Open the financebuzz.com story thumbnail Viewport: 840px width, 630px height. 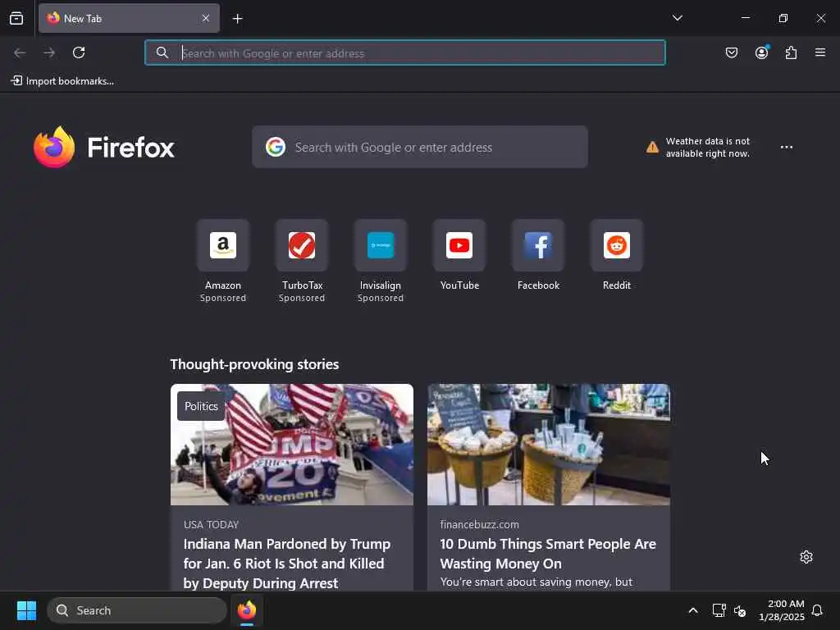(x=549, y=445)
